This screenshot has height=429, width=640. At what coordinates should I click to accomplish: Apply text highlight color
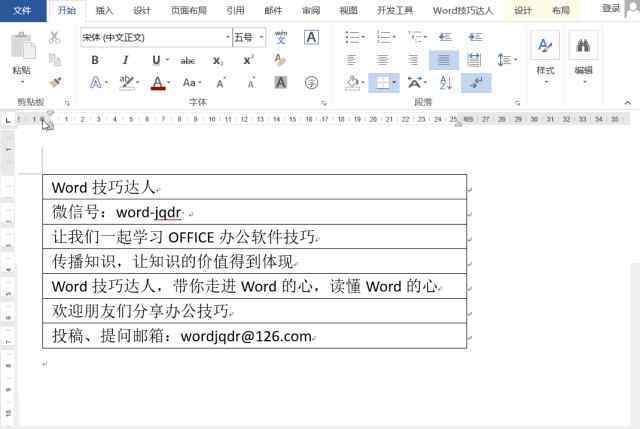(127, 82)
